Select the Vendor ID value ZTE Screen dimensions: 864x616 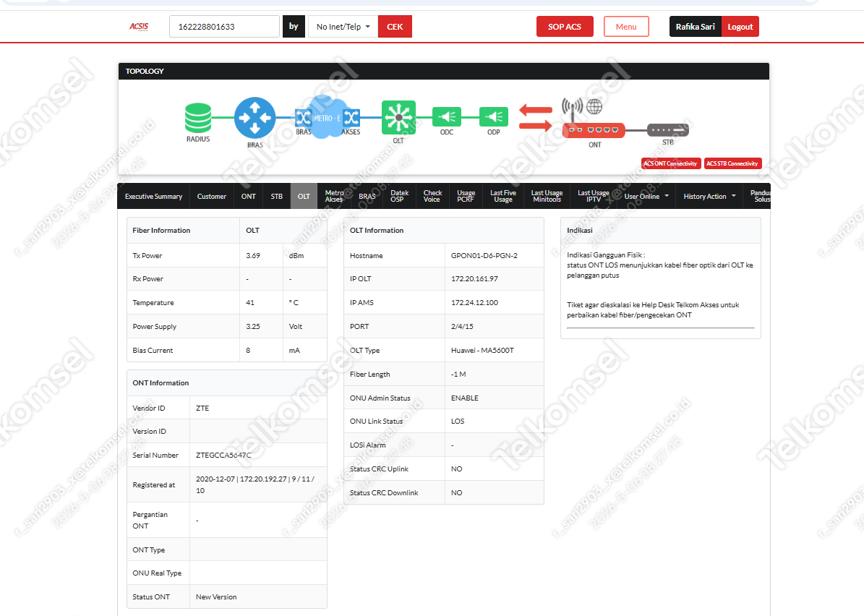[x=202, y=408]
